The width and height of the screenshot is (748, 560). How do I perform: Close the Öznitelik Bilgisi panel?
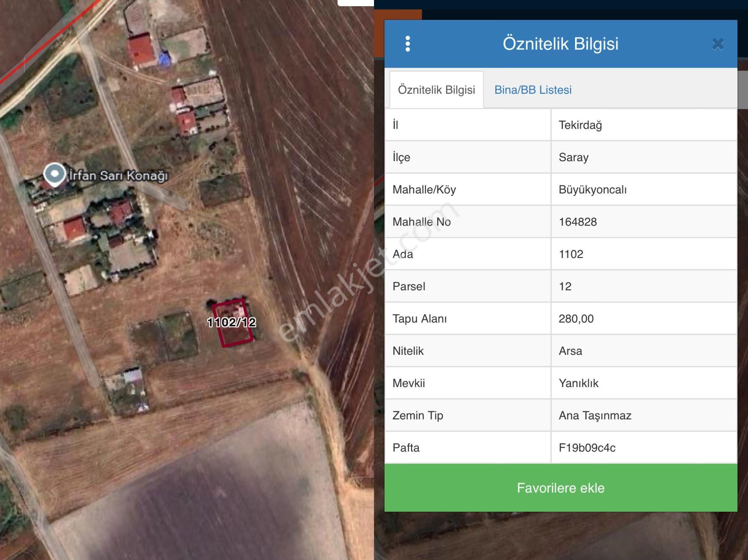click(x=718, y=44)
